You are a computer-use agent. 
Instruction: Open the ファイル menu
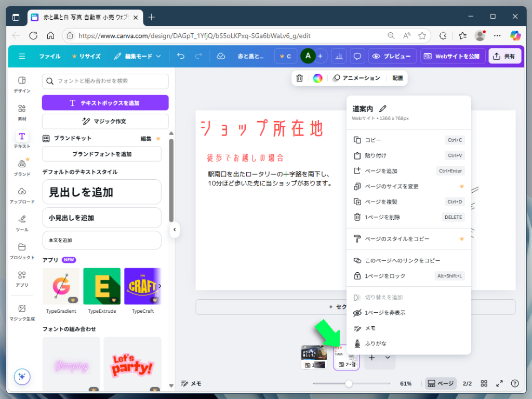click(50, 56)
